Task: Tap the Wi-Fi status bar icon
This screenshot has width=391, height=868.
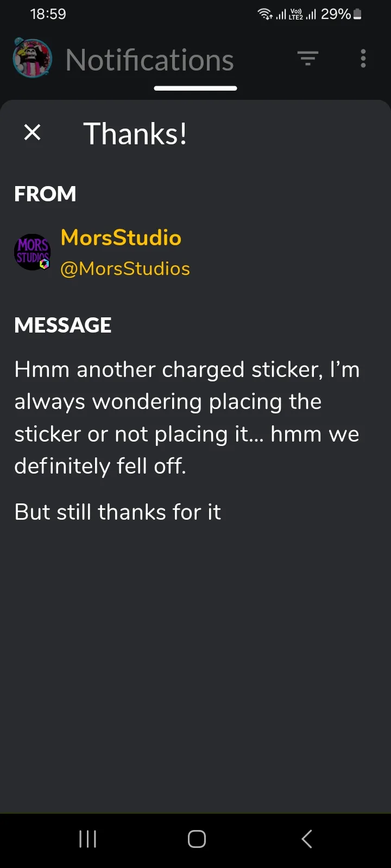Action: [264, 14]
